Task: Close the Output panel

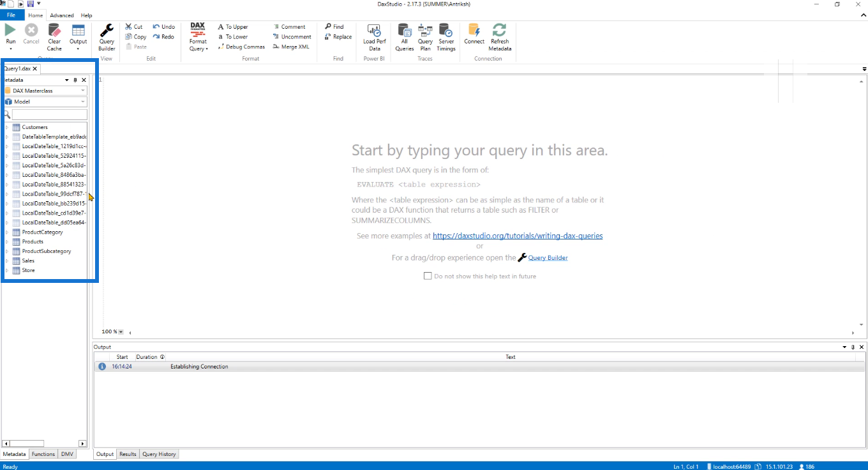Action: [862, 347]
